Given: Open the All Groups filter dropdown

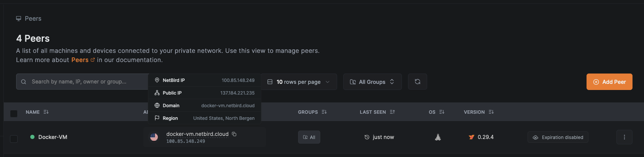Looking at the screenshot, I should click(372, 82).
